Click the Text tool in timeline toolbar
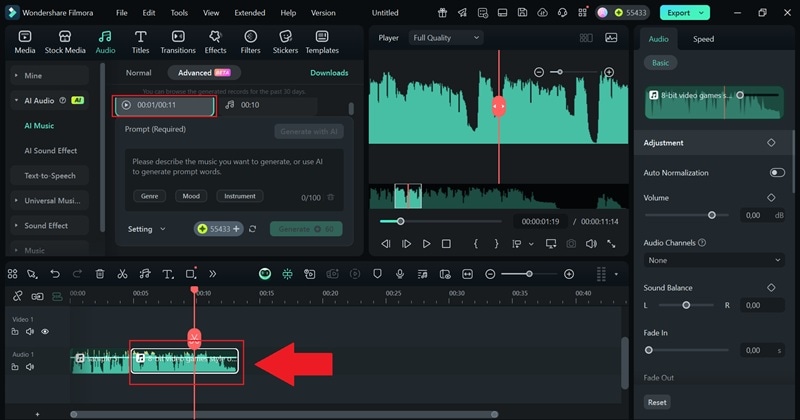Image resolution: width=800 pixels, height=420 pixels. 167,274
